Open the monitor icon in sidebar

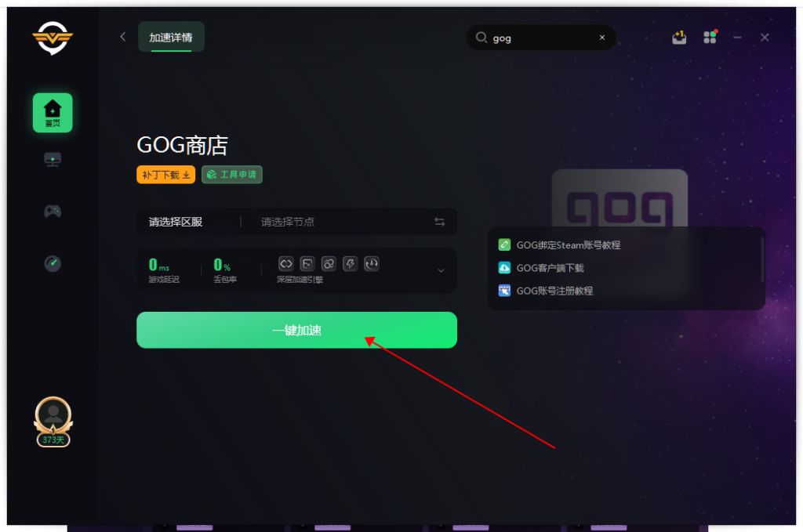pyautogui.click(x=53, y=160)
